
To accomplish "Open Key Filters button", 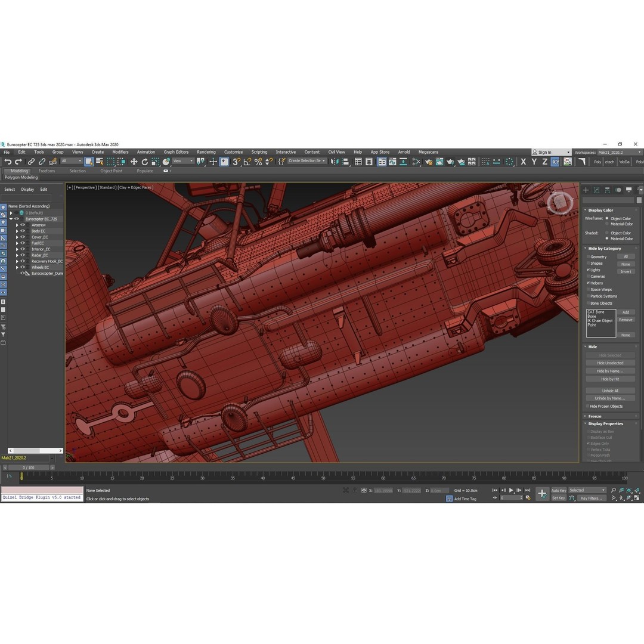I will coord(592,498).
